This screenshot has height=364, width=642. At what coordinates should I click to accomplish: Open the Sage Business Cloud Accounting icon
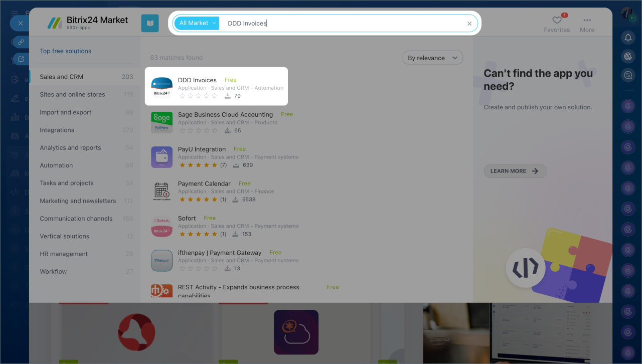(162, 122)
